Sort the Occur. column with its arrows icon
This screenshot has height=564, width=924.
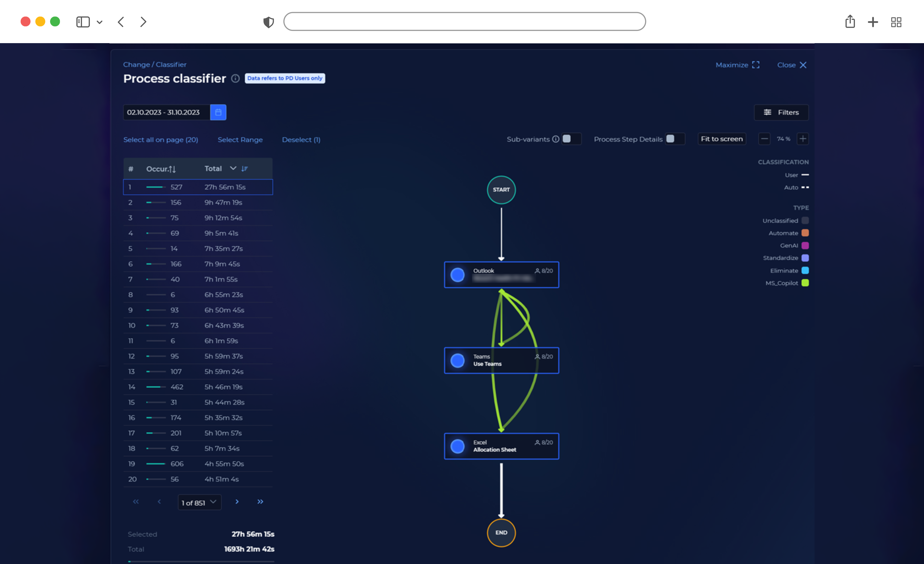click(x=172, y=169)
